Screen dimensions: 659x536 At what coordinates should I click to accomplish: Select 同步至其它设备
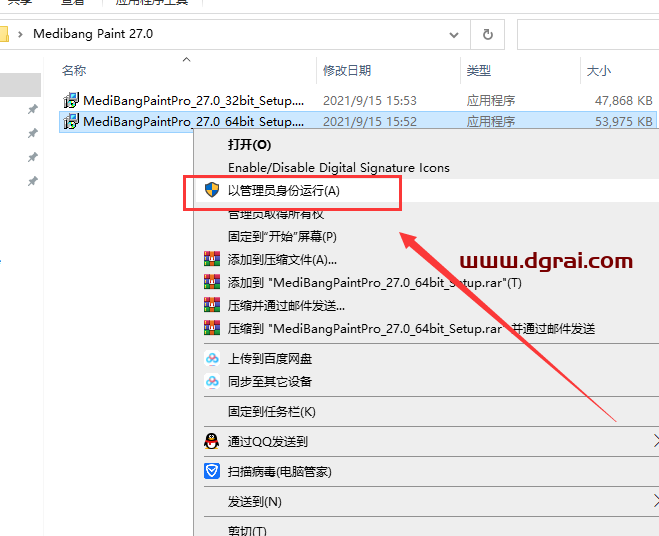[x=270, y=381]
